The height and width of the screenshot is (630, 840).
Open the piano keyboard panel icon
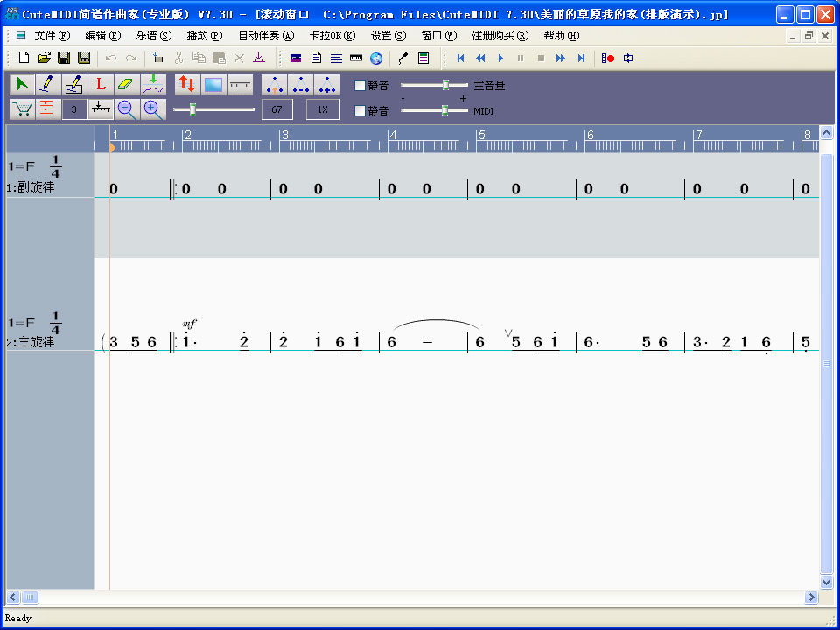(355, 59)
